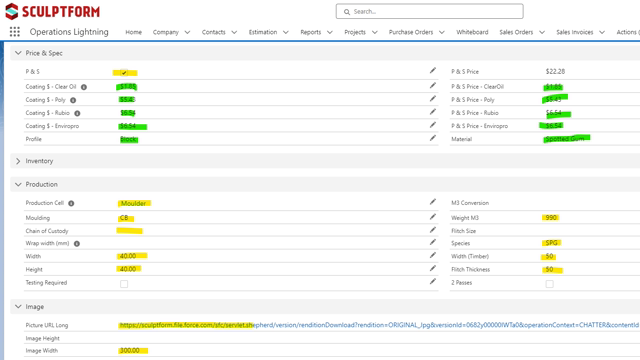
Task: Edit the Moulding field pencil icon
Action: pyautogui.click(x=433, y=217)
